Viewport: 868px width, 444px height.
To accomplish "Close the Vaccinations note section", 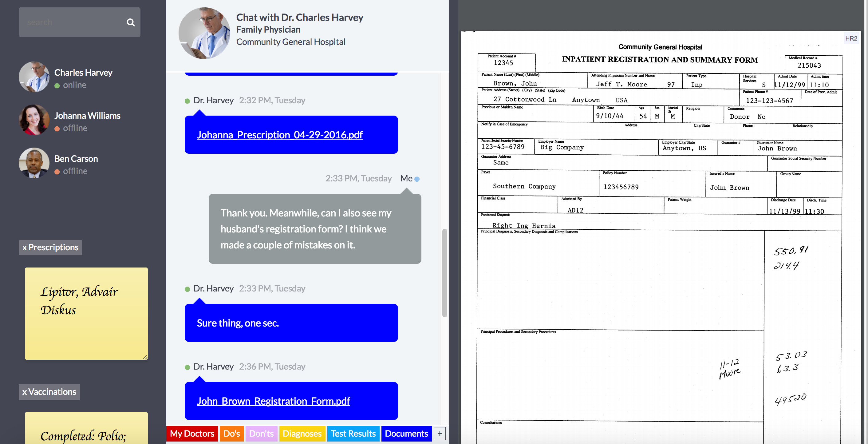I will click(x=24, y=392).
